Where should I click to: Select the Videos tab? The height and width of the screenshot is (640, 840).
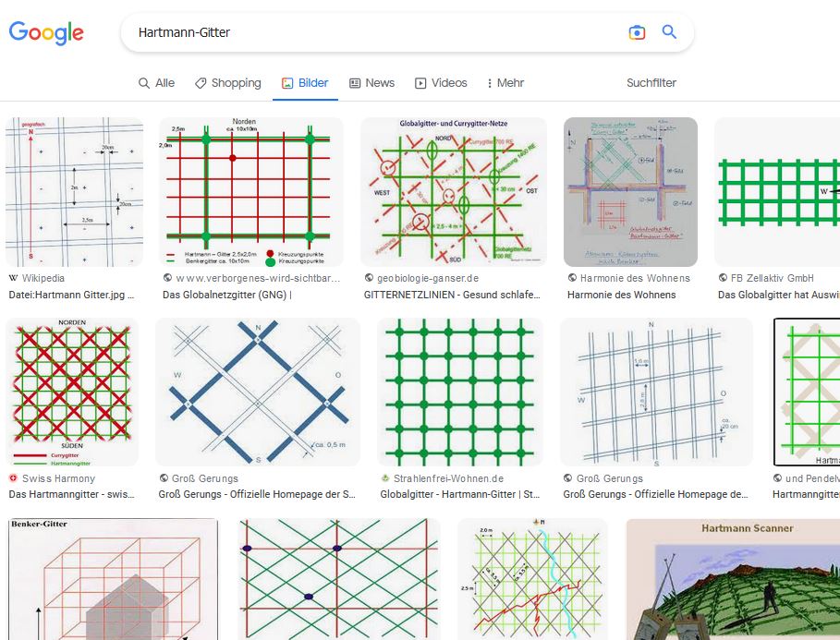click(441, 83)
